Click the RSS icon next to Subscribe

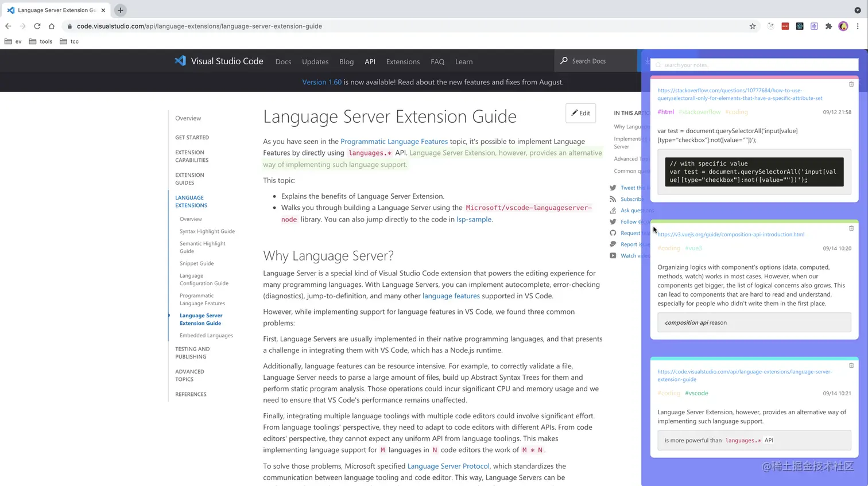(x=613, y=199)
